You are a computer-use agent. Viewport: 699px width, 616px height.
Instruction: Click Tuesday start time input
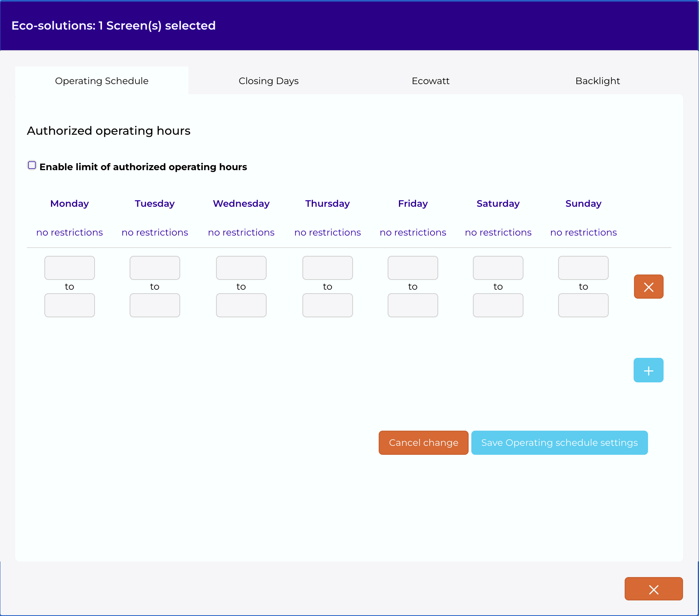point(155,268)
